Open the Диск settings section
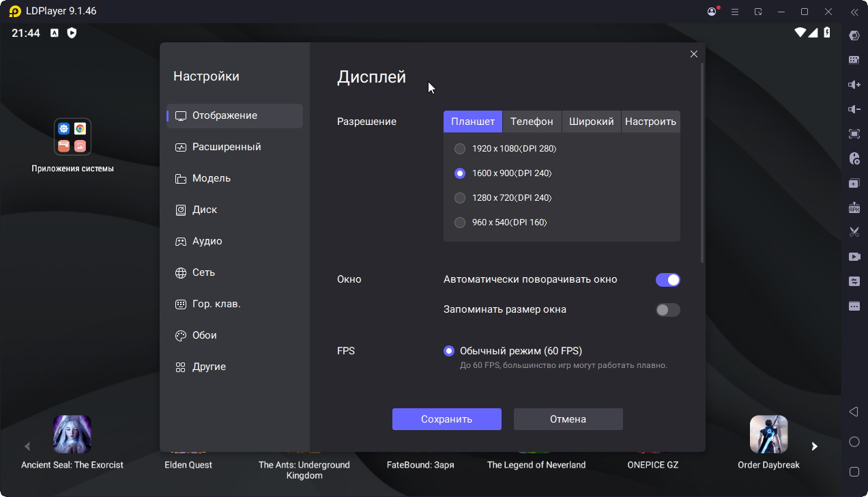Image resolution: width=868 pixels, height=497 pixels. [235, 210]
